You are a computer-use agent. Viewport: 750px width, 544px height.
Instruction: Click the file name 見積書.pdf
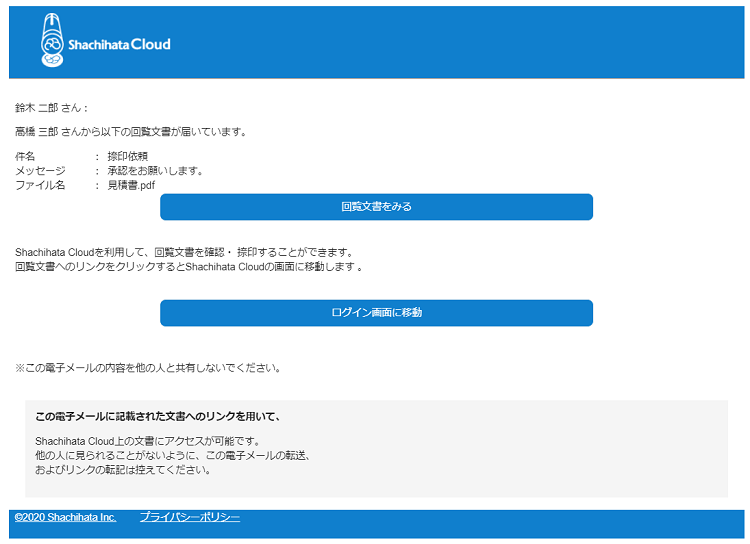coord(131,185)
